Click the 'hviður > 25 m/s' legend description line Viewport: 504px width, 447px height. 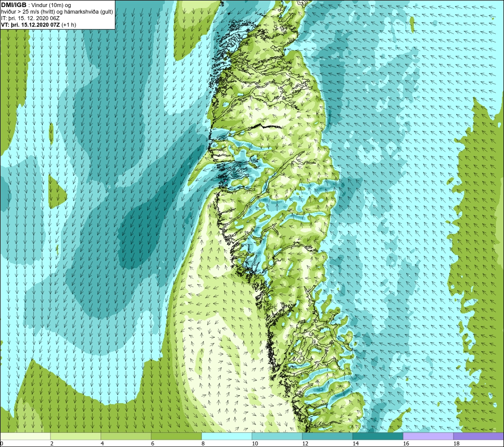[x=57, y=12]
